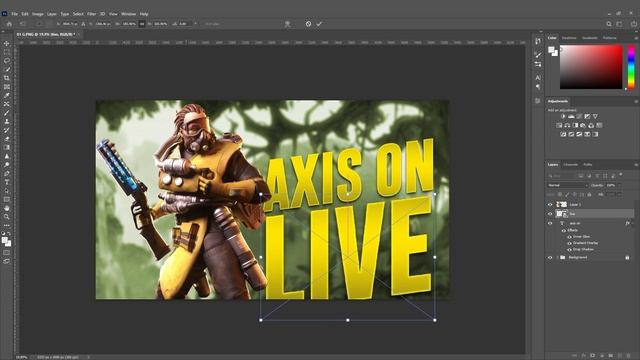Select the Eyedropper tool
Image resolution: width=640 pixels, height=360 pixels.
tap(7, 95)
